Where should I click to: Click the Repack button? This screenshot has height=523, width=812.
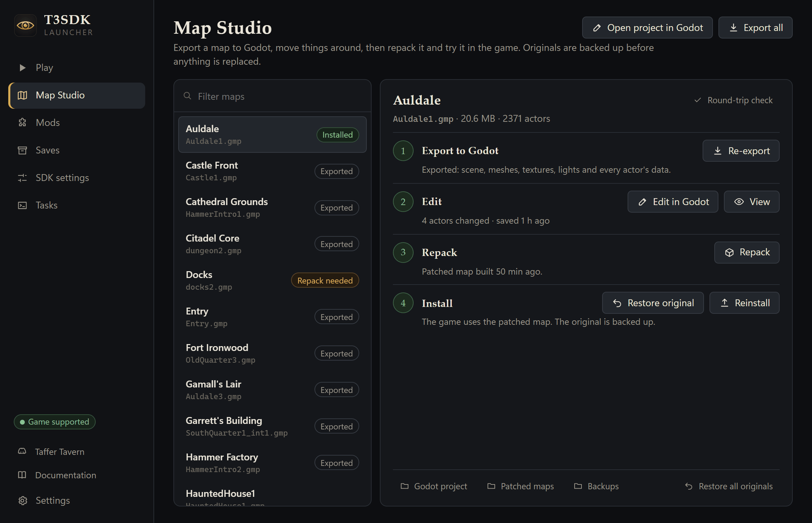pyautogui.click(x=747, y=252)
